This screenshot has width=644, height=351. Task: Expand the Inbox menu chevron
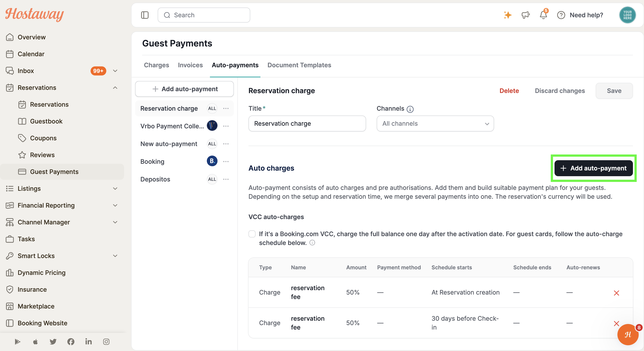[115, 71]
